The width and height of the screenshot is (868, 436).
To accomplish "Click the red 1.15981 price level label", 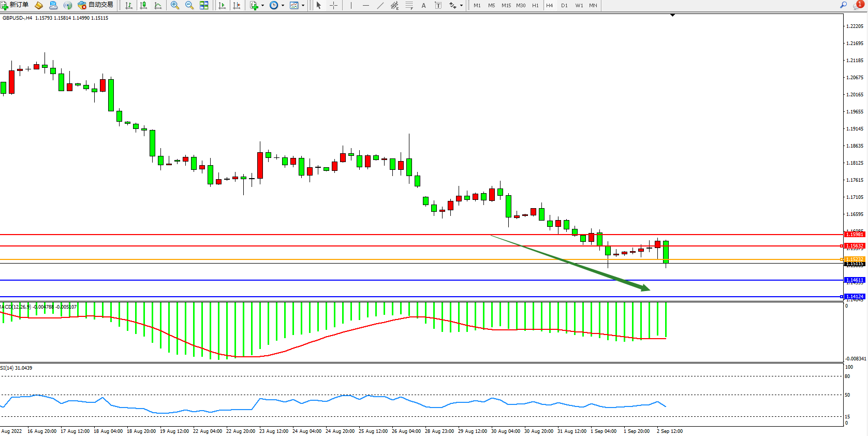I will coord(854,235).
